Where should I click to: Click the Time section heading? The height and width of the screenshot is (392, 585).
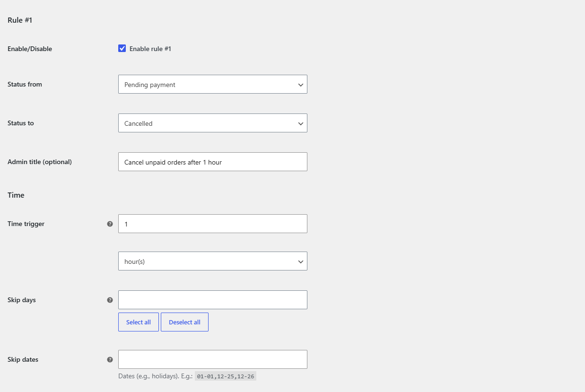16,195
